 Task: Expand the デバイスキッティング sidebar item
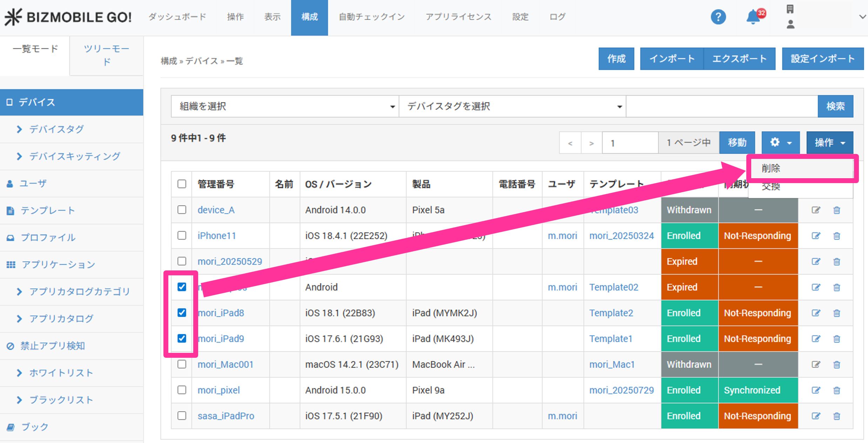coord(74,156)
